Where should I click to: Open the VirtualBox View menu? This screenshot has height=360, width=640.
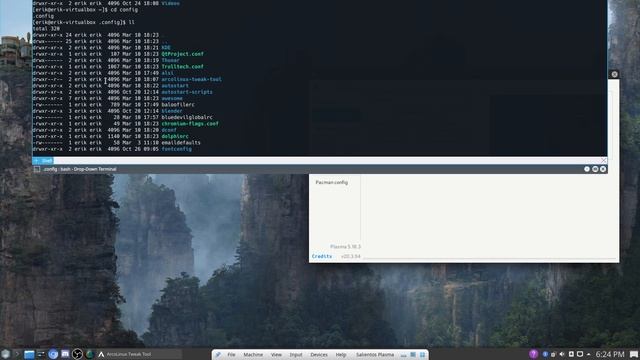(x=276, y=355)
